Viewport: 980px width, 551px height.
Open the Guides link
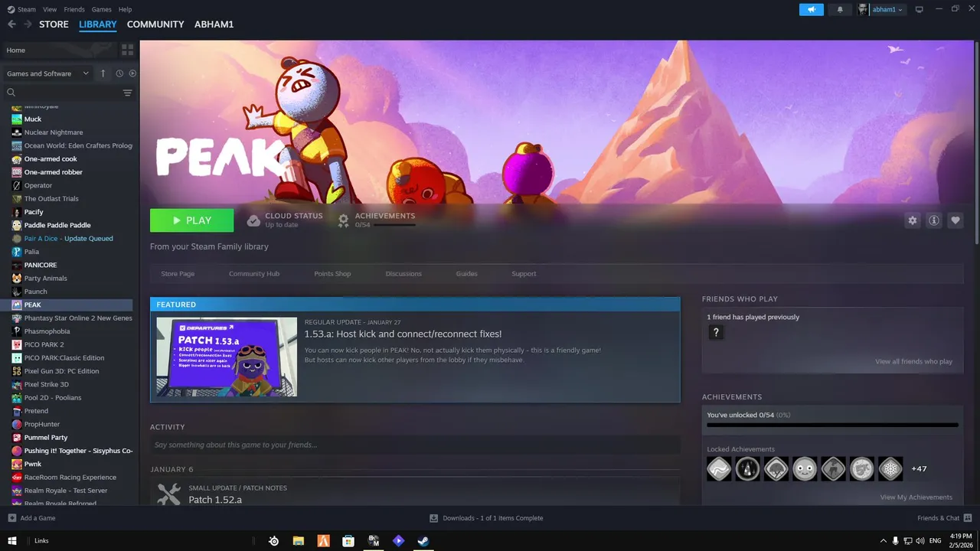[x=466, y=273]
